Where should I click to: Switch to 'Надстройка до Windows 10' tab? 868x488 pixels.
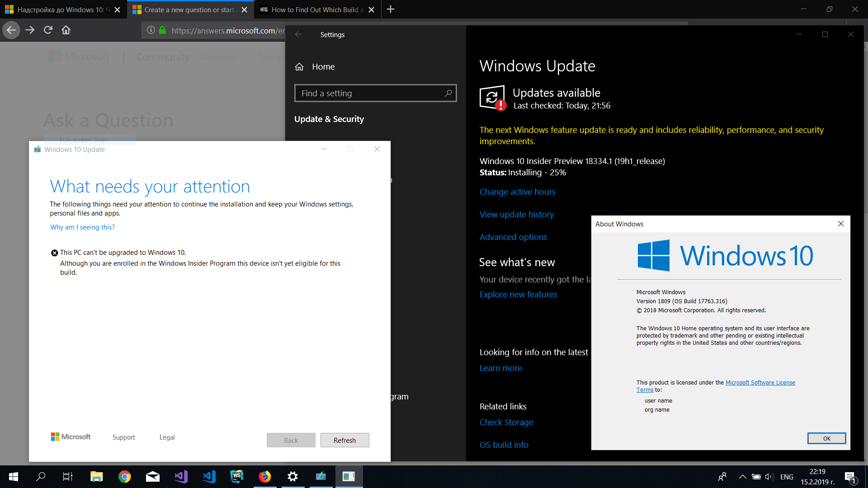[x=63, y=9]
